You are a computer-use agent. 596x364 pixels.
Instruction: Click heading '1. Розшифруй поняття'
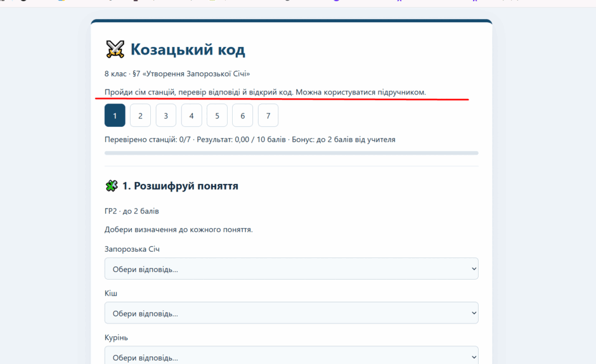coord(180,186)
